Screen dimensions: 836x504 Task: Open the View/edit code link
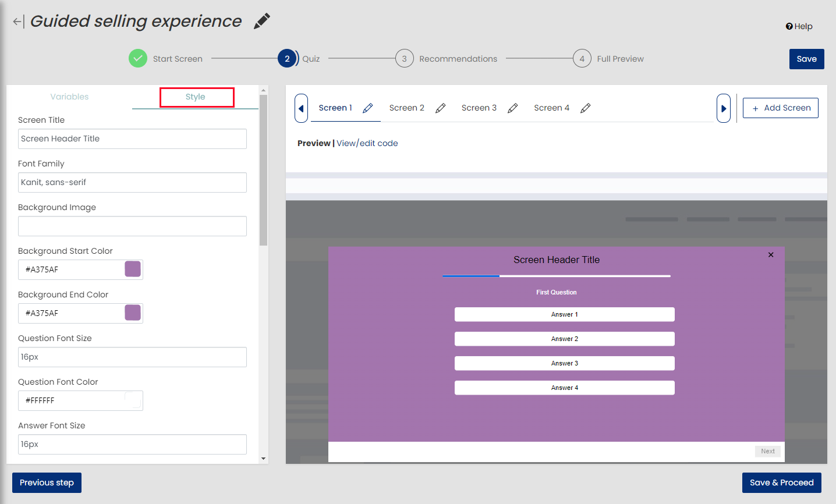point(367,143)
